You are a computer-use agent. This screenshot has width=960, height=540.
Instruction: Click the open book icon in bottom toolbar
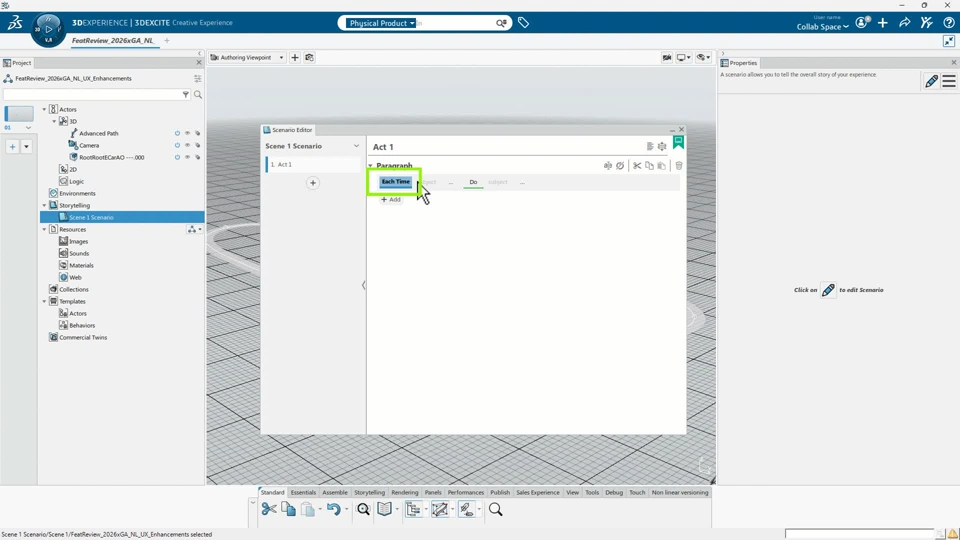[384, 509]
